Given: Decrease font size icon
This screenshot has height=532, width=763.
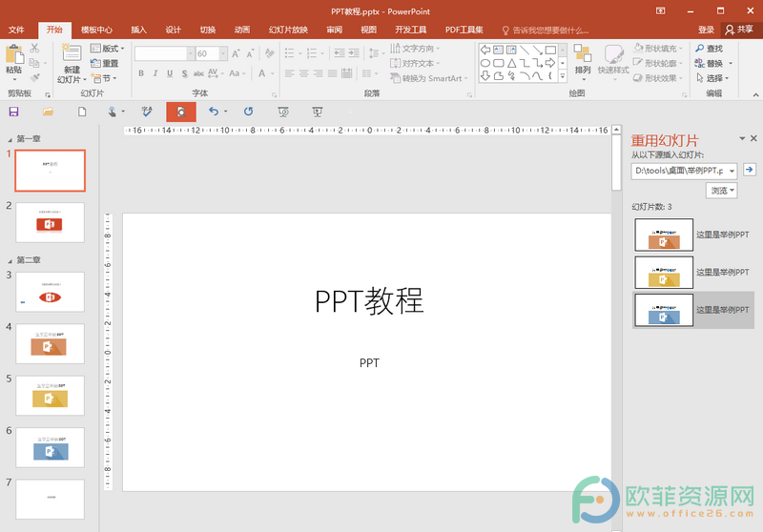Looking at the screenshot, I should [x=250, y=53].
